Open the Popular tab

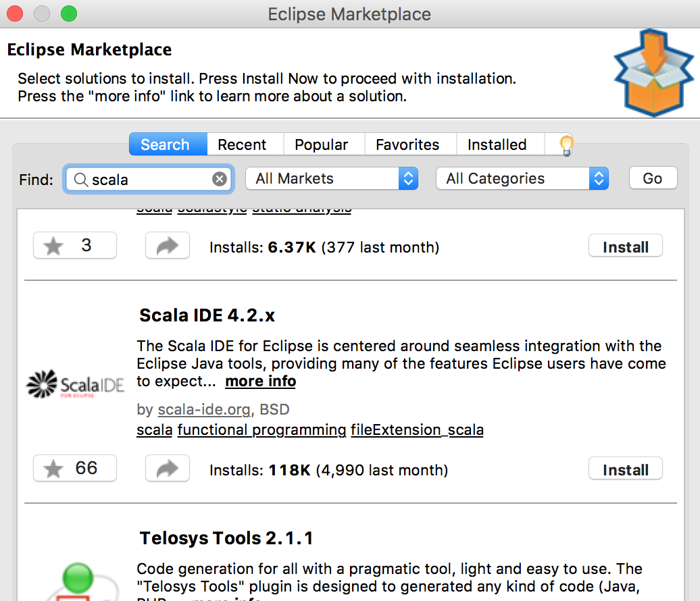324,144
